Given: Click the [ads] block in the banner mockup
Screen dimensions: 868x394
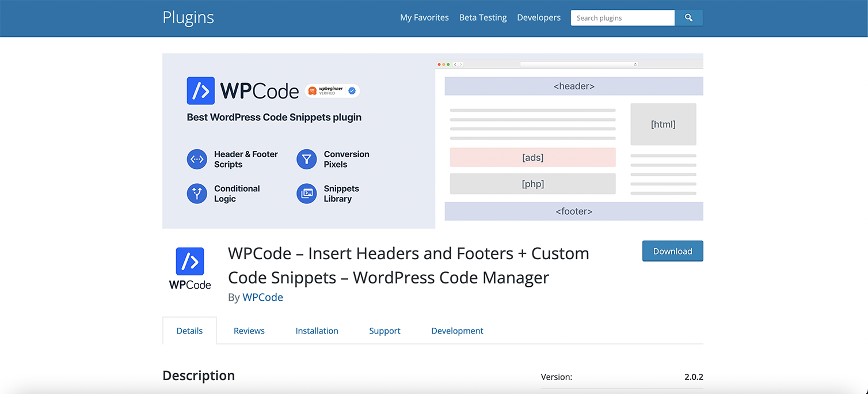Looking at the screenshot, I should click(x=532, y=157).
